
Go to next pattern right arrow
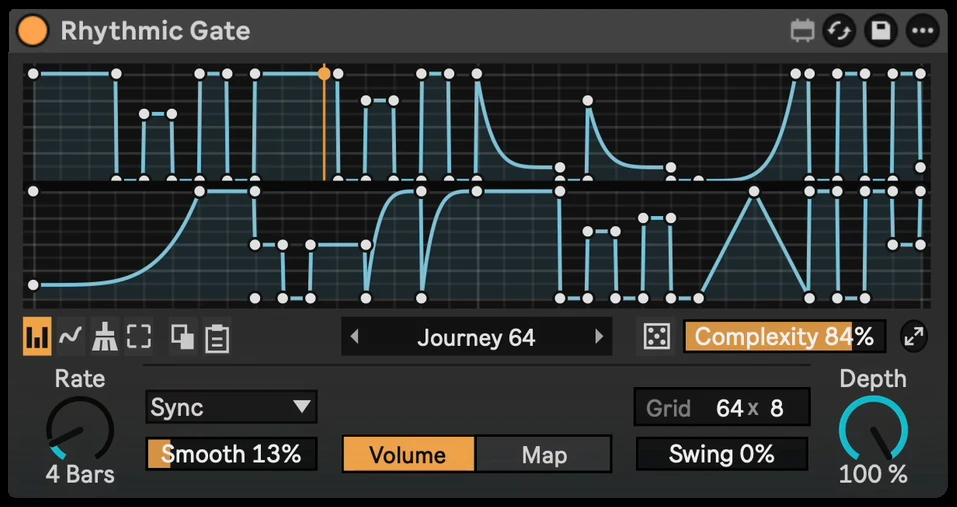point(599,337)
